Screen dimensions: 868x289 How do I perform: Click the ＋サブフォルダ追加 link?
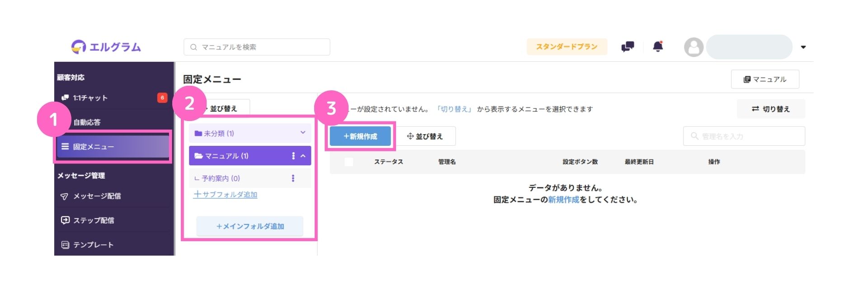[x=225, y=195]
